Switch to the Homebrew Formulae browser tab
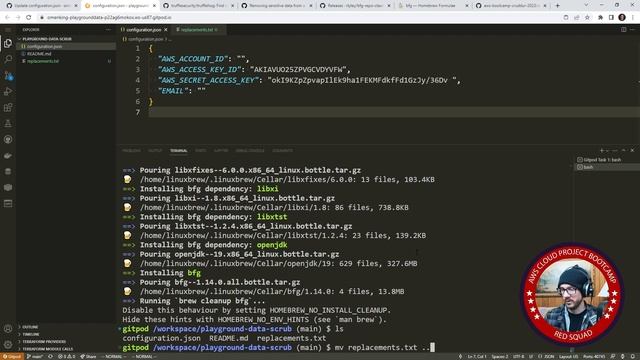The width and height of the screenshot is (640, 360). [x=433, y=6]
